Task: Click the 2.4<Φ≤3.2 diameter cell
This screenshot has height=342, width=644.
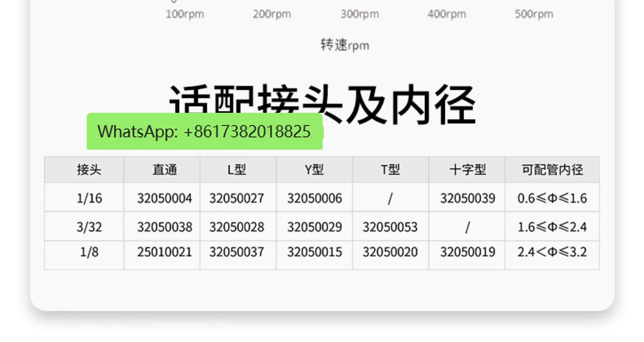Action: click(x=552, y=252)
